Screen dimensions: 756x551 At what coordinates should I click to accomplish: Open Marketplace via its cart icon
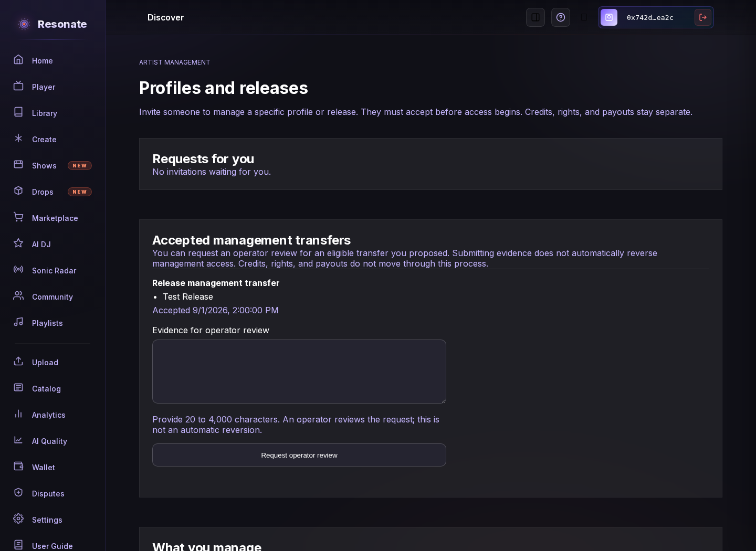(18, 217)
